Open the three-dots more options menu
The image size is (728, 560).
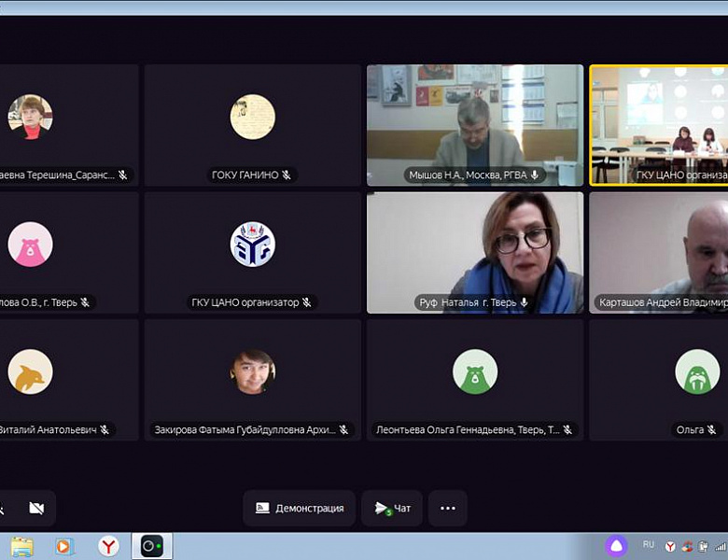[448, 508]
